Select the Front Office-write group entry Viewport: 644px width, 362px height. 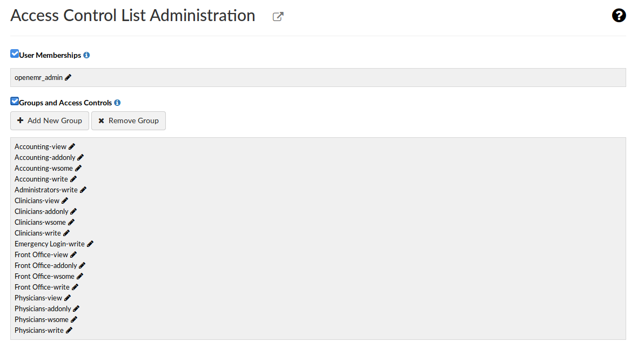tap(42, 287)
